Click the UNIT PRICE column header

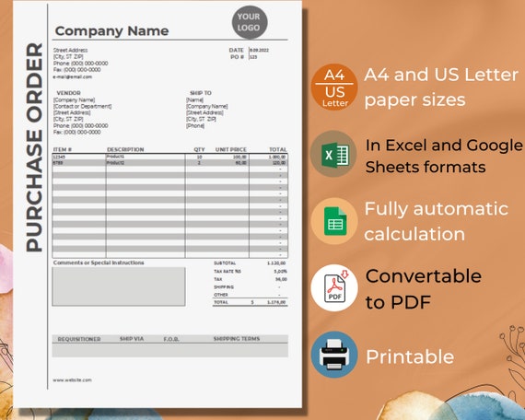tap(230, 149)
